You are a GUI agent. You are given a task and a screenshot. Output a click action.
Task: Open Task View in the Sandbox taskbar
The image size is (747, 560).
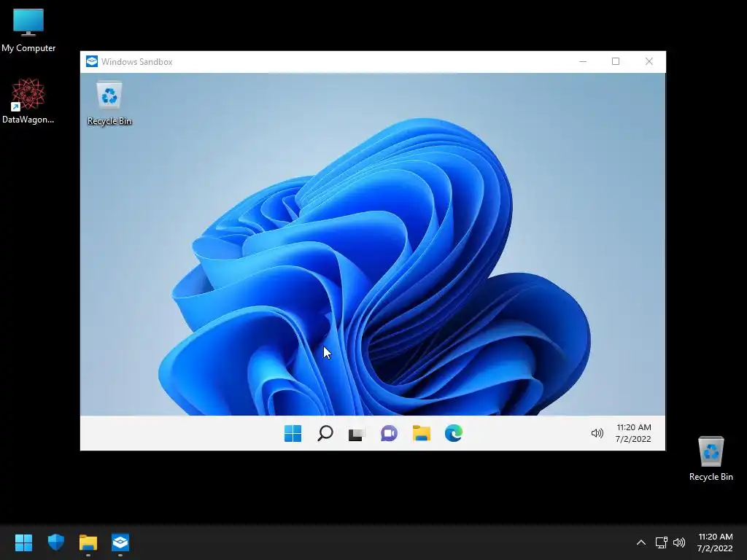click(x=357, y=434)
